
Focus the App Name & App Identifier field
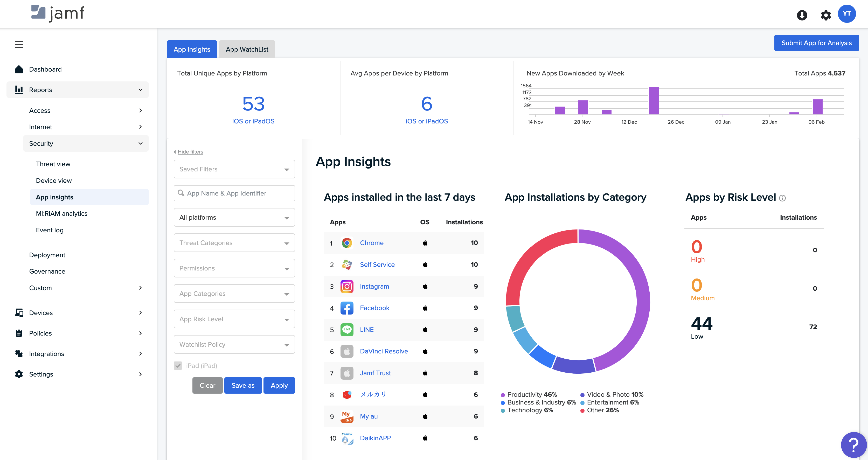[234, 193]
